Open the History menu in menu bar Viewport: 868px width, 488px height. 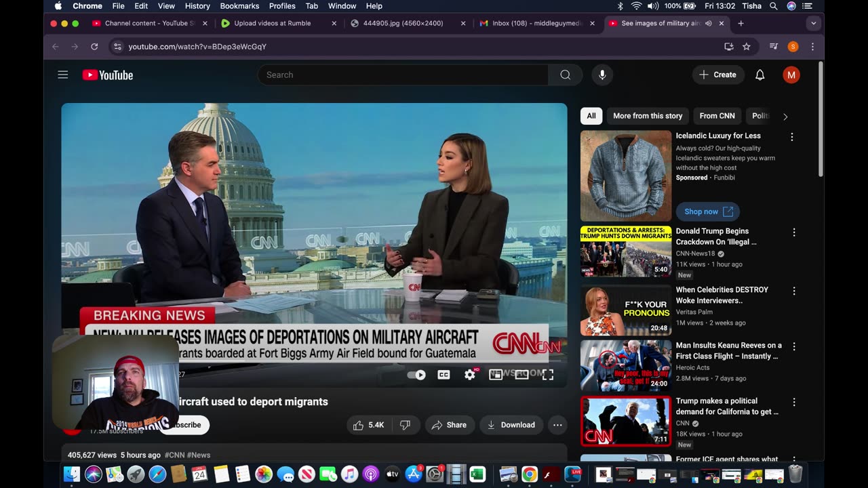point(197,5)
